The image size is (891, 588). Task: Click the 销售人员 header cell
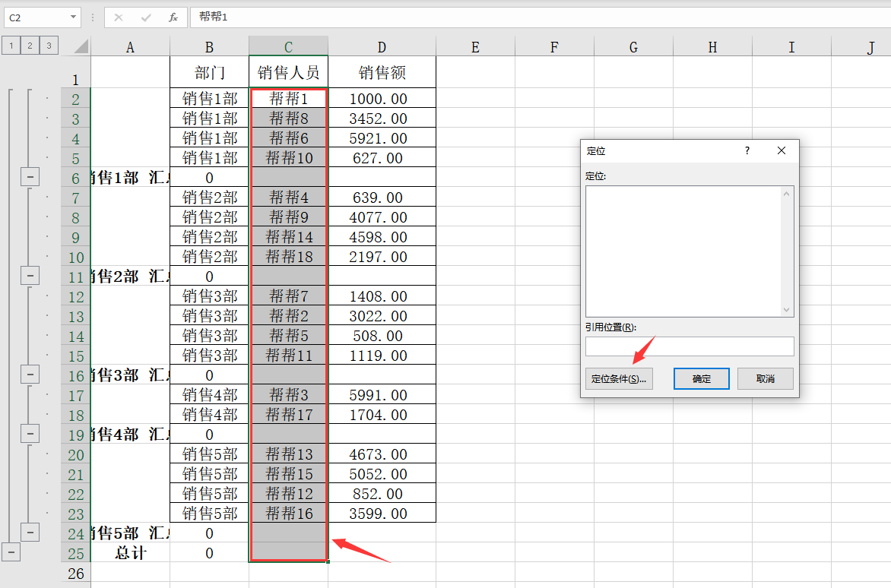coord(288,72)
